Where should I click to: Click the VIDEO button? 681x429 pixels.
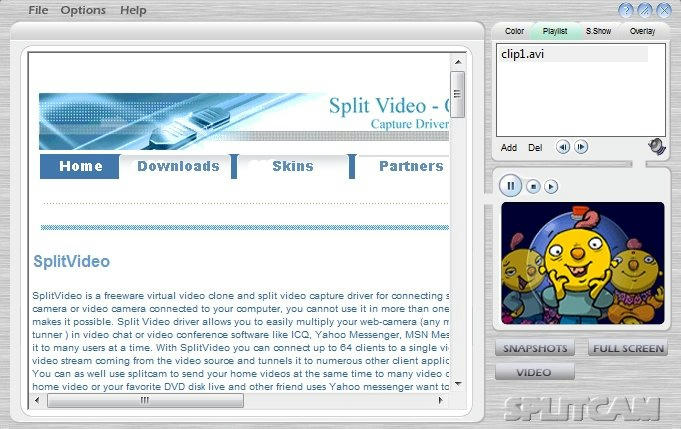click(535, 372)
